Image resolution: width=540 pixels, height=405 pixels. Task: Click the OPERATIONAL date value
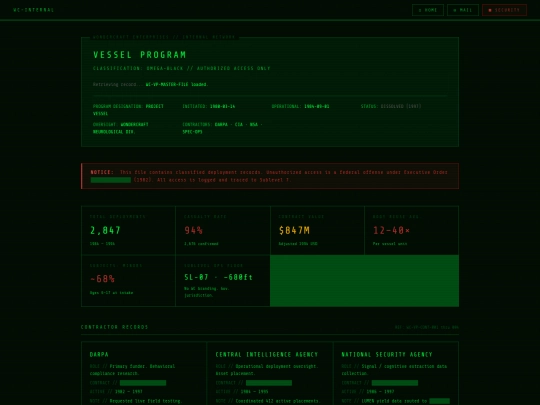point(316,106)
